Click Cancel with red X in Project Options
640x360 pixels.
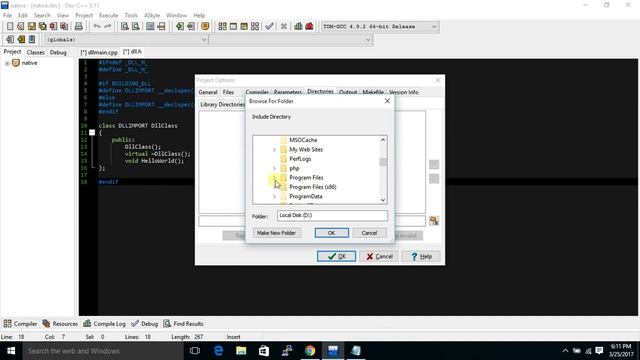pos(379,256)
